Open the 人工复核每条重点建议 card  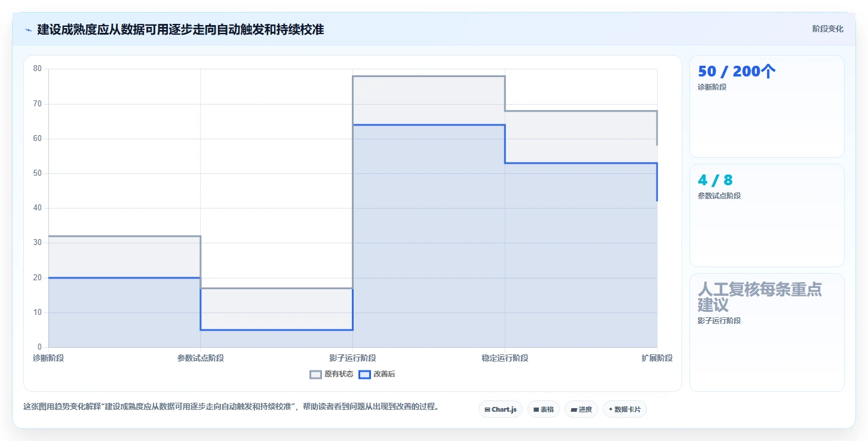click(767, 332)
